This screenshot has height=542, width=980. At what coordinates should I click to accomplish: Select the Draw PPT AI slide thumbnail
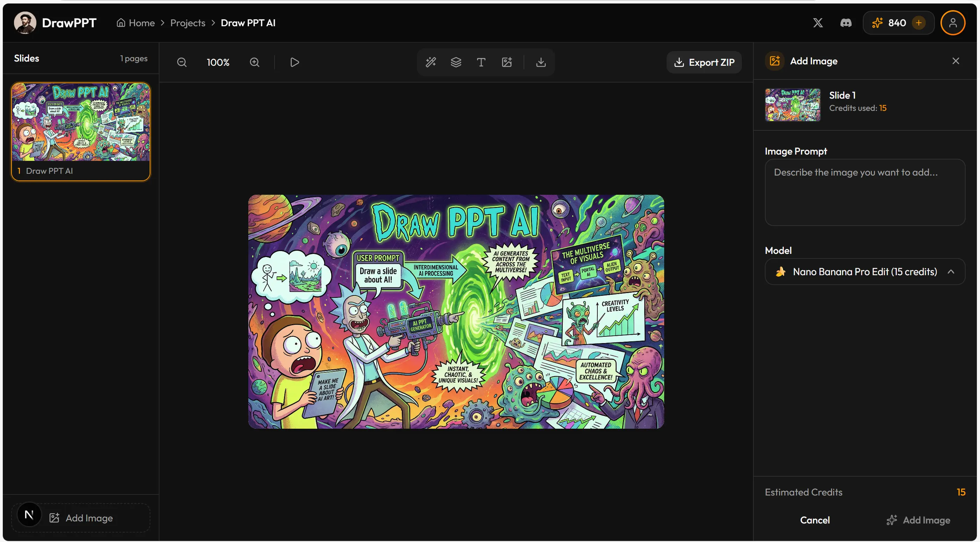[81, 131]
